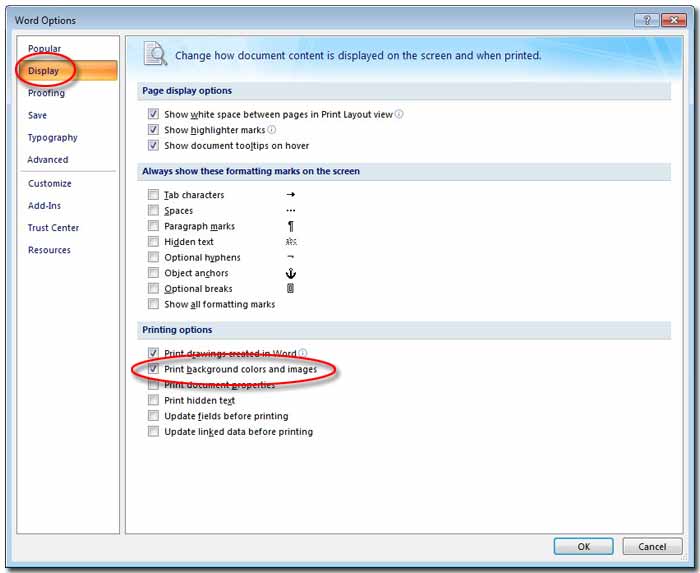Click the document magnifier header icon
Screen dimensions: 700x573
pos(155,54)
